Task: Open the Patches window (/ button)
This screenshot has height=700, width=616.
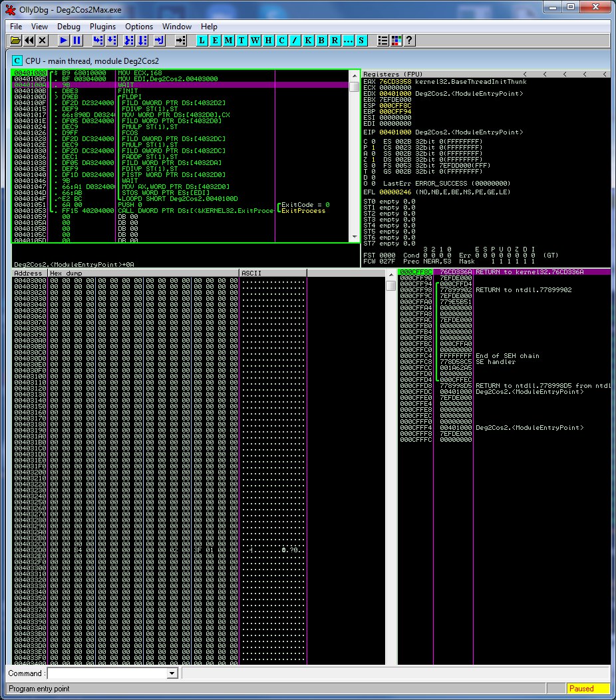Action: pos(295,41)
